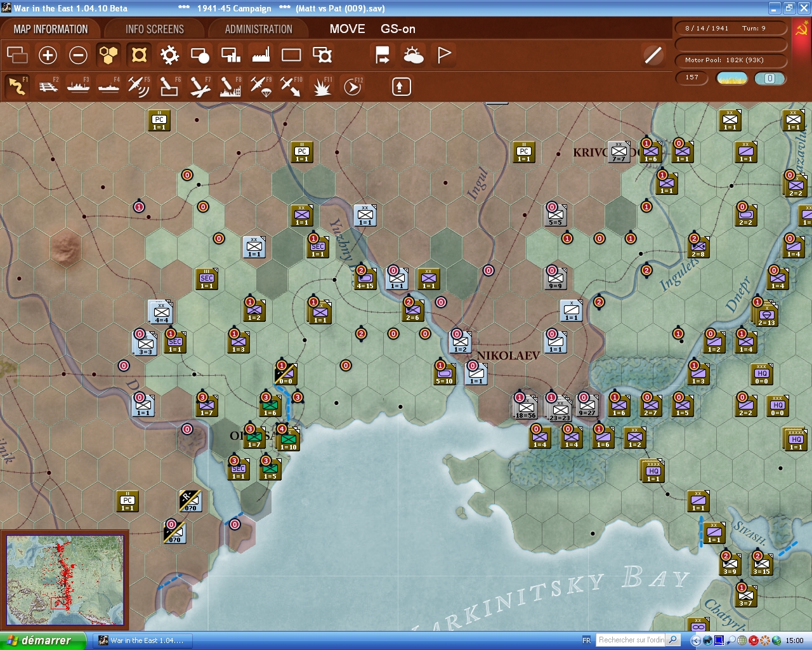Switch to the MAP INFORMATION tab
This screenshot has width=812, height=650.
click(x=51, y=29)
